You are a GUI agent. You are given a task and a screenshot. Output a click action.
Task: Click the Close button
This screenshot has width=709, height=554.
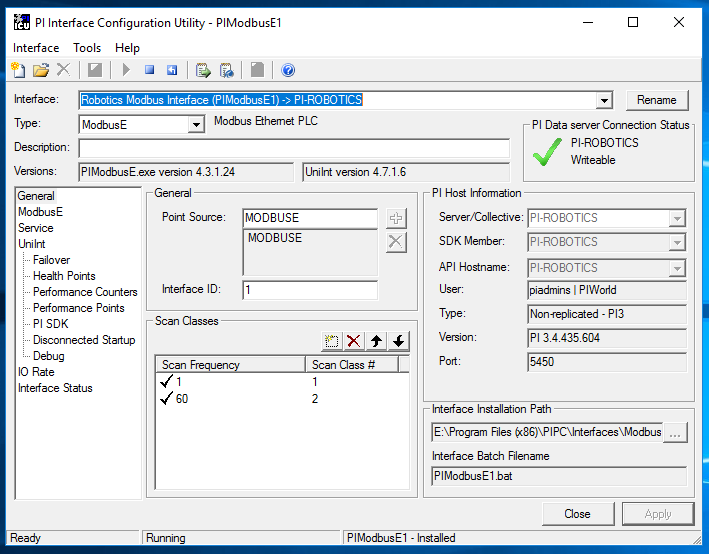pyautogui.click(x=577, y=514)
